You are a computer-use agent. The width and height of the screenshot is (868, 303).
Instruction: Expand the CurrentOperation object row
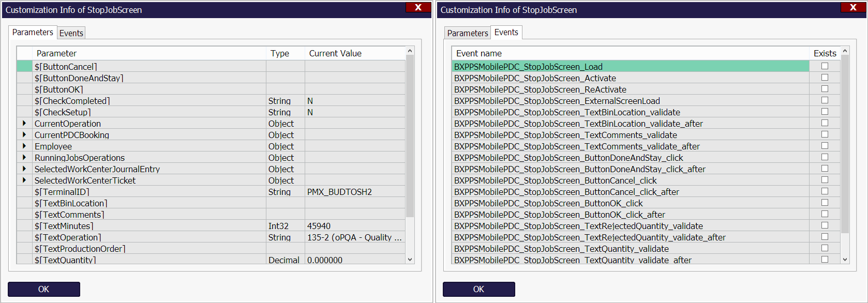(24, 124)
